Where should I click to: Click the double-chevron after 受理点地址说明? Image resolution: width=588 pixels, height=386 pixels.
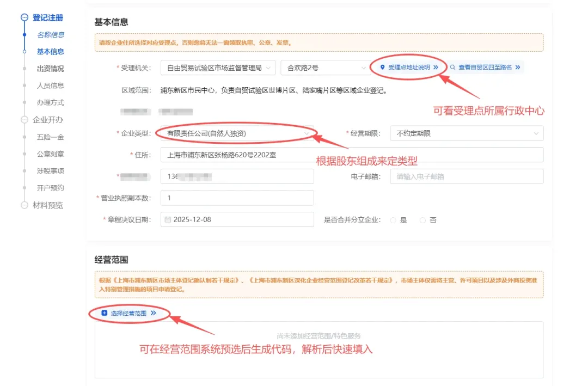436,67
